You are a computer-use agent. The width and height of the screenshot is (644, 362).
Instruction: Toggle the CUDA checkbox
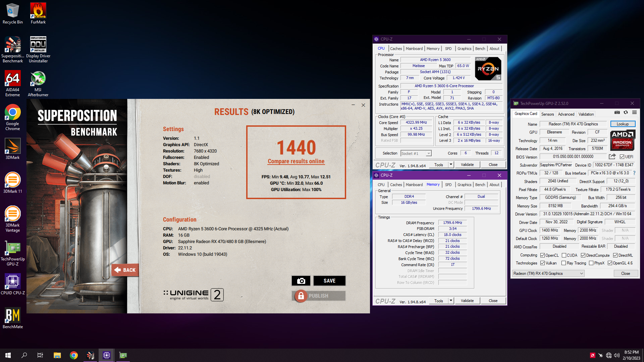click(x=564, y=255)
